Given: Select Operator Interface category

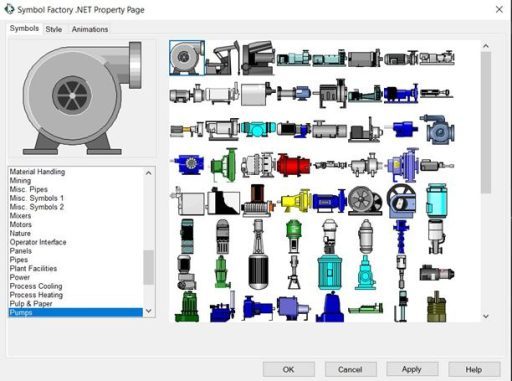Looking at the screenshot, I should click(x=38, y=242).
